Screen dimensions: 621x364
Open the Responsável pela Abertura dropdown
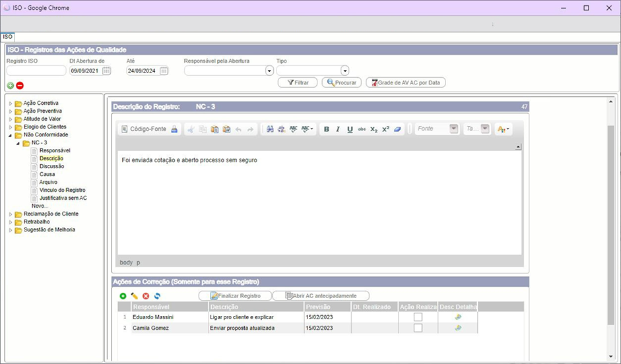269,71
